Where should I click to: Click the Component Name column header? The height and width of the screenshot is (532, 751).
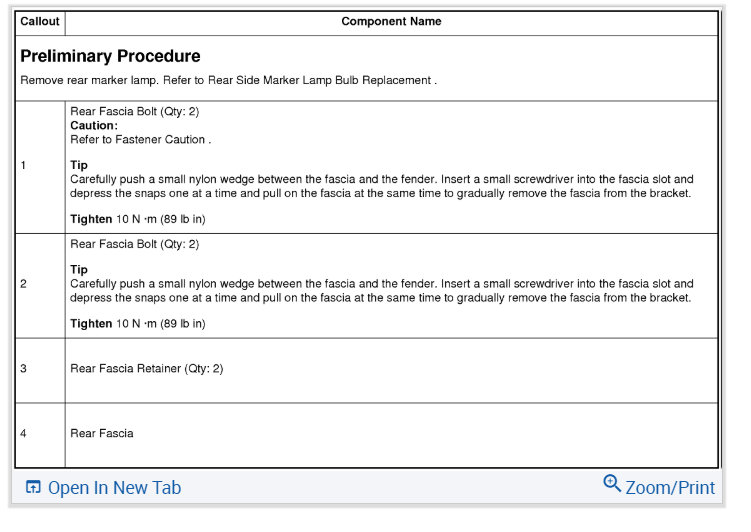tap(391, 21)
